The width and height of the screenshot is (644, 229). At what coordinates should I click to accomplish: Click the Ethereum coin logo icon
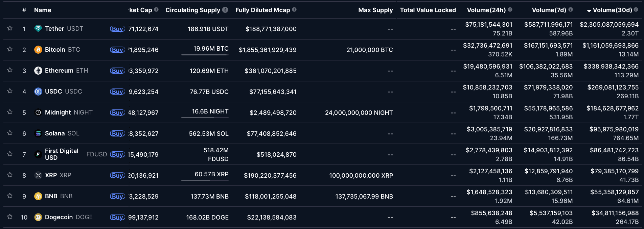38,71
